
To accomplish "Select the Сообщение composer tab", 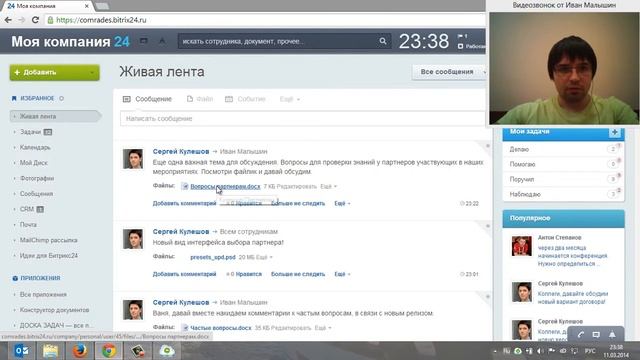I will pos(147,99).
